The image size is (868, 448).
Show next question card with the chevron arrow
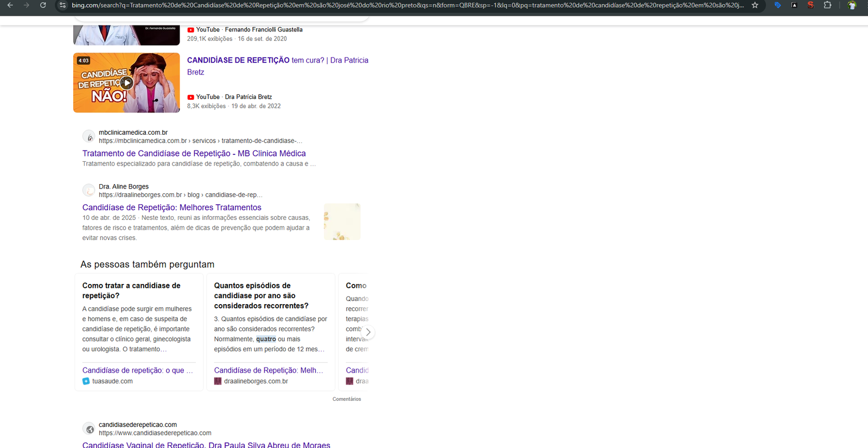pos(368,332)
